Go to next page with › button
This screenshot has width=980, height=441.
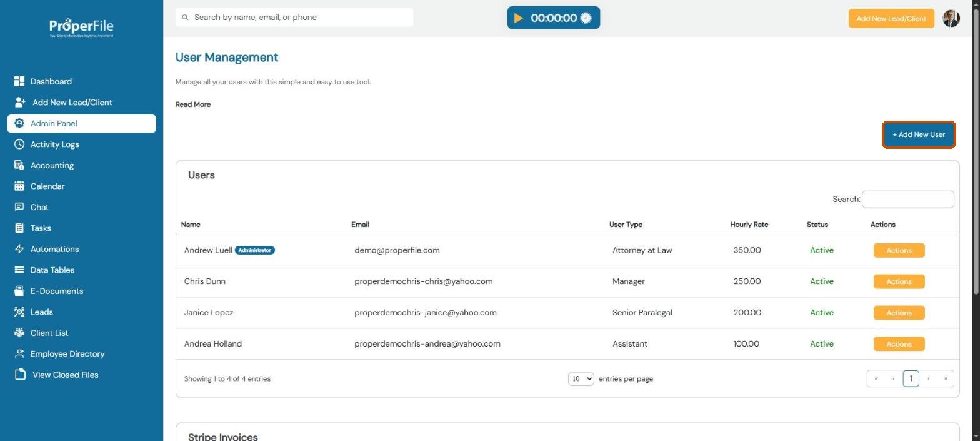tap(928, 378)
